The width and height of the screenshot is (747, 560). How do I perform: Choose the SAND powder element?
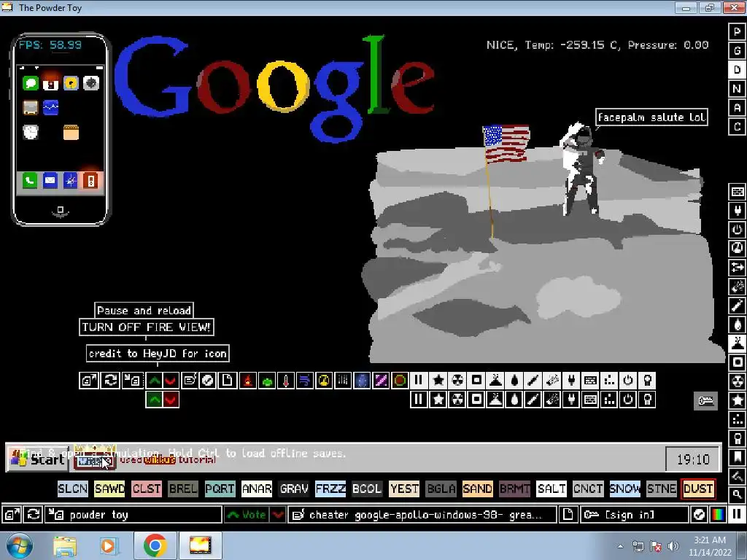click(477, 489)
